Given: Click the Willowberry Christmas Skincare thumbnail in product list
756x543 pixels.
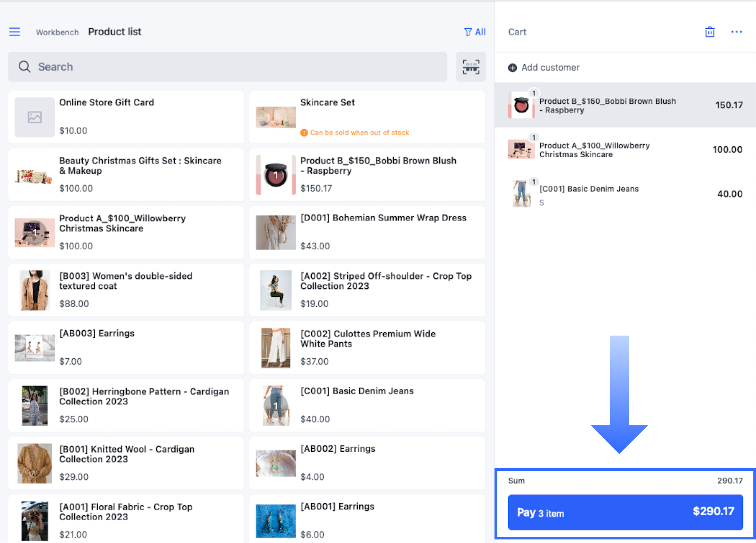Looking at the screenshot, I should (x=35, y=232).
